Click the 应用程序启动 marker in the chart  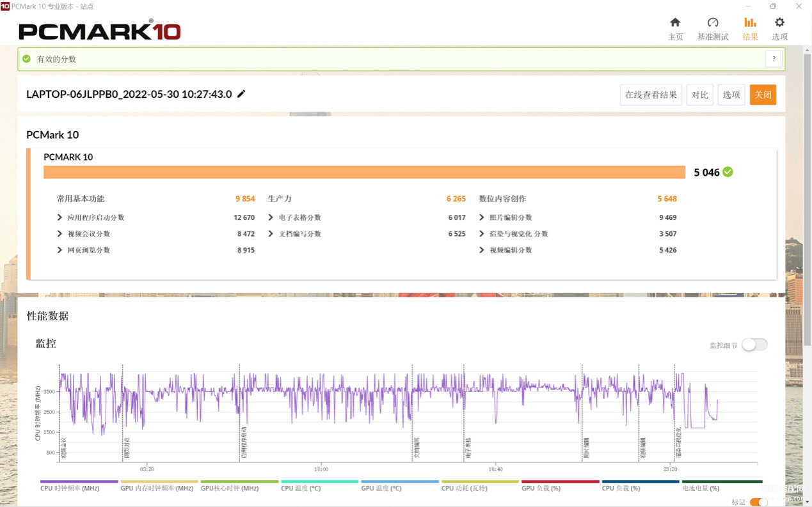coord(244,444)
